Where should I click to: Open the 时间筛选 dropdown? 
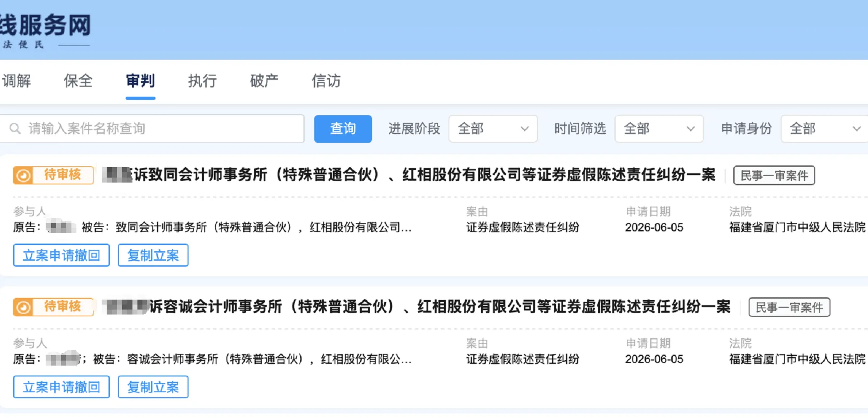pyautogui.click(x=659, y=129)
